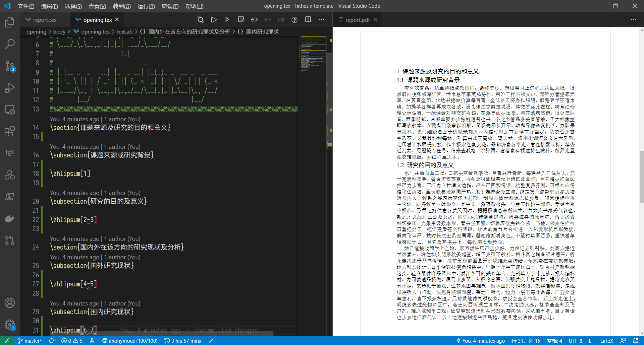Open the ... menu in the report.pdf pane

coord(634,19)
